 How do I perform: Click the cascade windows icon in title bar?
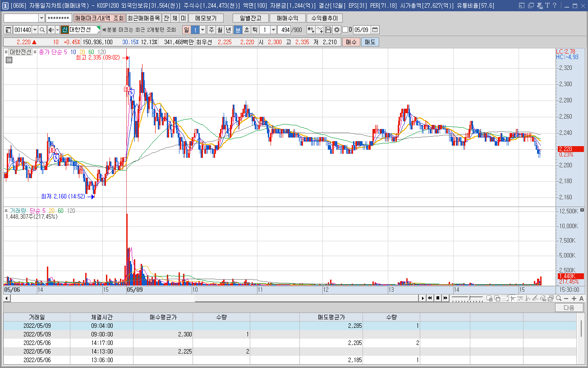click(531, 6)
